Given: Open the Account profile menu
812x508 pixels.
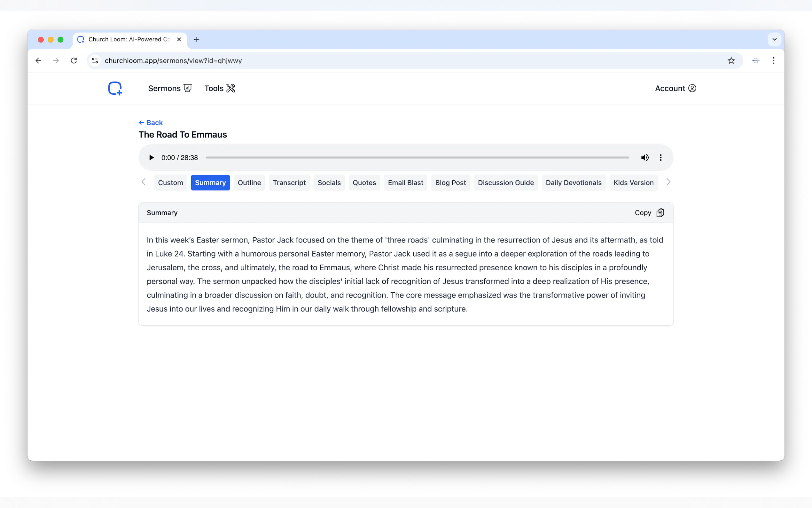Looking at the screenshot, I should [x=675, y=88].
